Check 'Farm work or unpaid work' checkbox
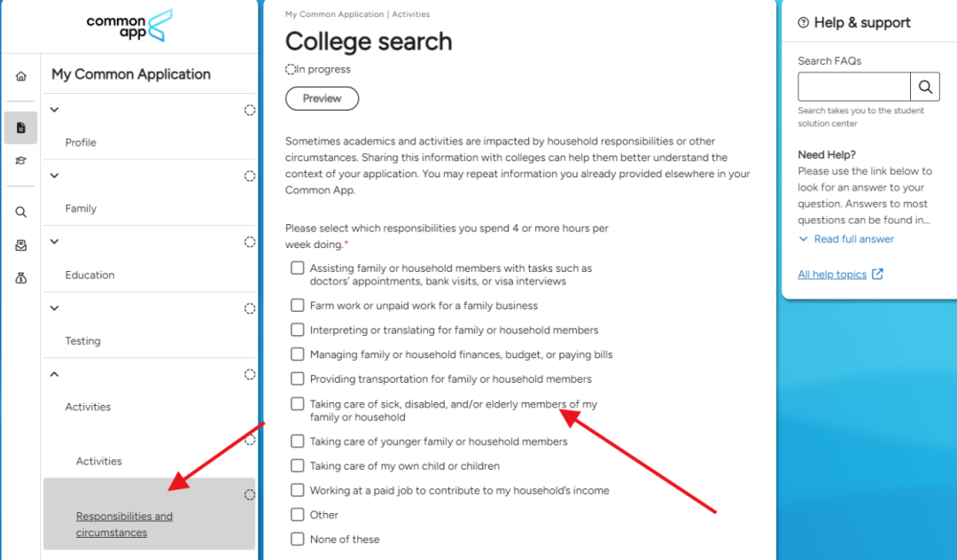 (x=298, y=306)
